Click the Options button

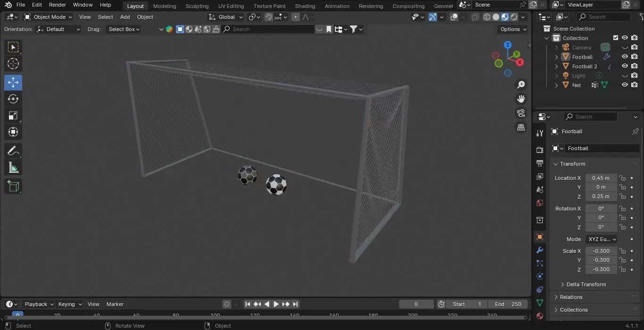[x=513, y=29]
